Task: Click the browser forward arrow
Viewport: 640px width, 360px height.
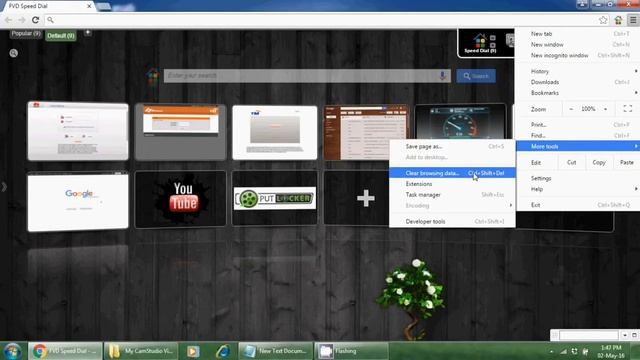Action: [x=22, y=20]
